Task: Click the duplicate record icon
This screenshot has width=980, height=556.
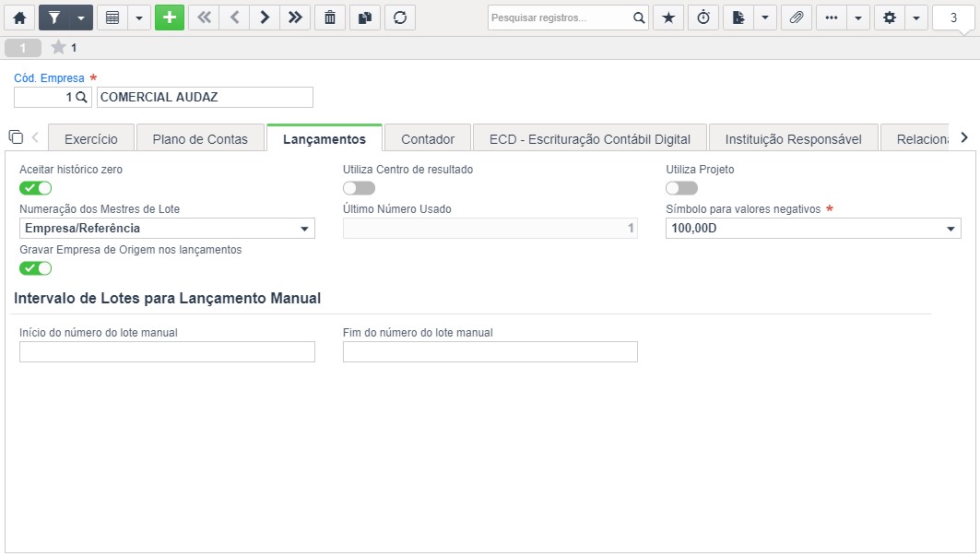Action: [x=365, y=18]
